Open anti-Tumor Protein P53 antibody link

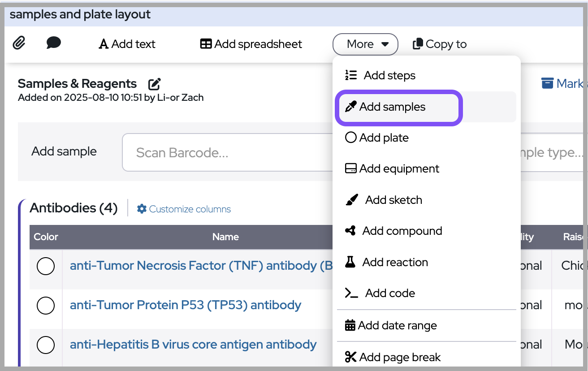click(186, 305)
